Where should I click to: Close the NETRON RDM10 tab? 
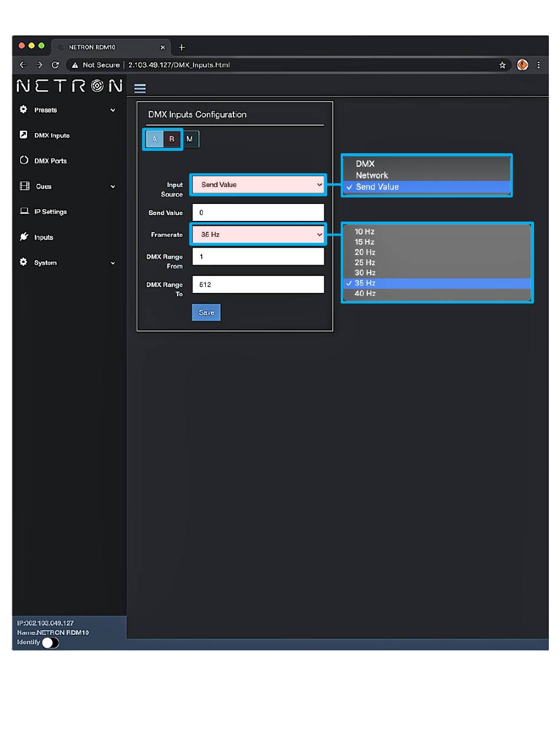(x=163, y=47)
